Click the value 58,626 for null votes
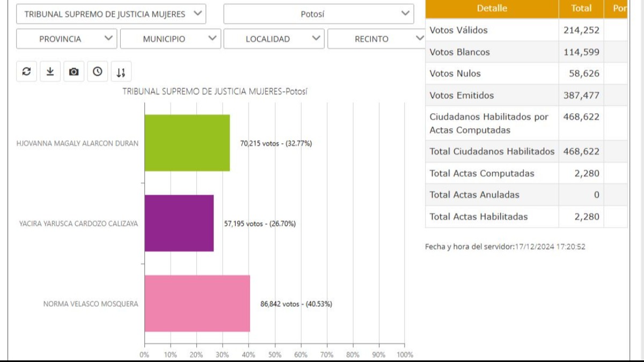This screenshot has height=362, width=644. [584, 73]
